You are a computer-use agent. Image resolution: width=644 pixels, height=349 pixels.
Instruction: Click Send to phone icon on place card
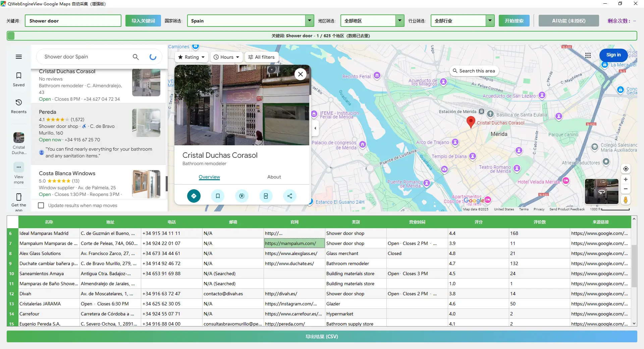click(266, 196)
